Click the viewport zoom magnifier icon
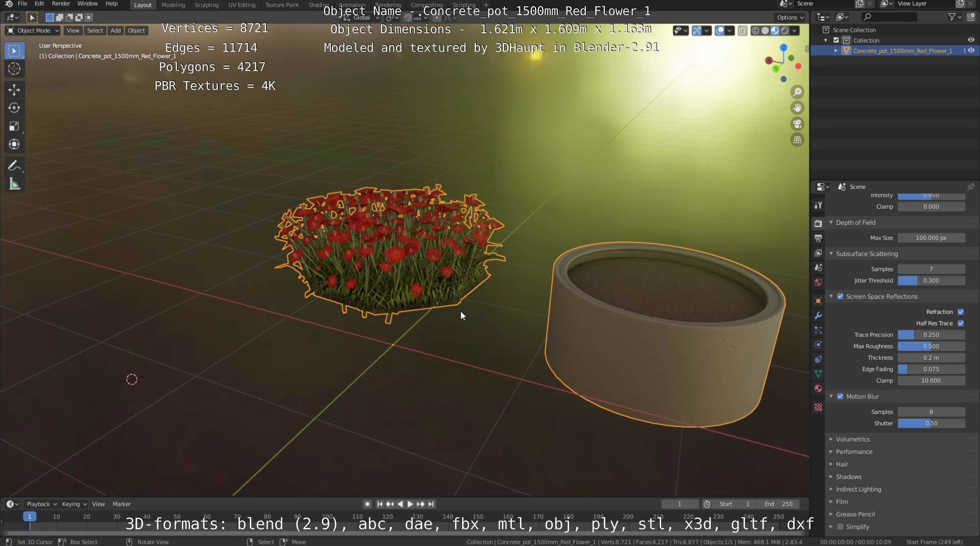The width and height of the screenshot is (980, 546). pyautogui.click(x=797, y=92)
